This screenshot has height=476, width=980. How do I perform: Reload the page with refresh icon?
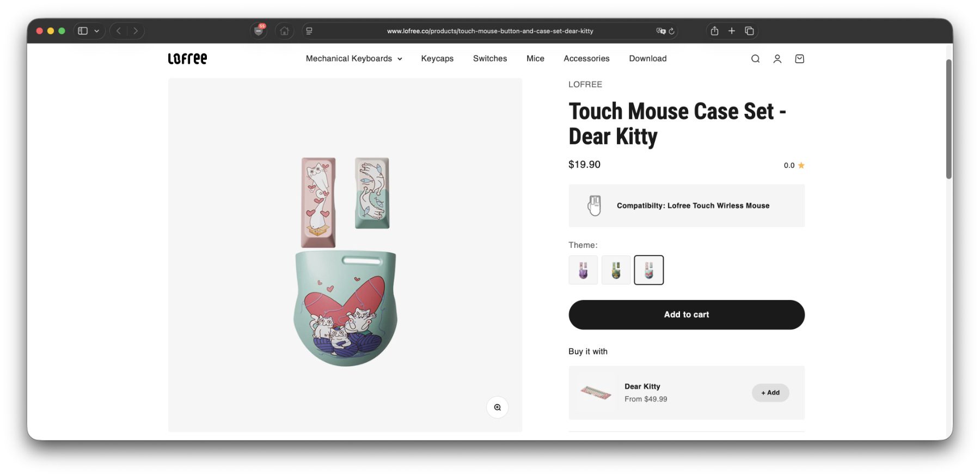tap(672, 31)
